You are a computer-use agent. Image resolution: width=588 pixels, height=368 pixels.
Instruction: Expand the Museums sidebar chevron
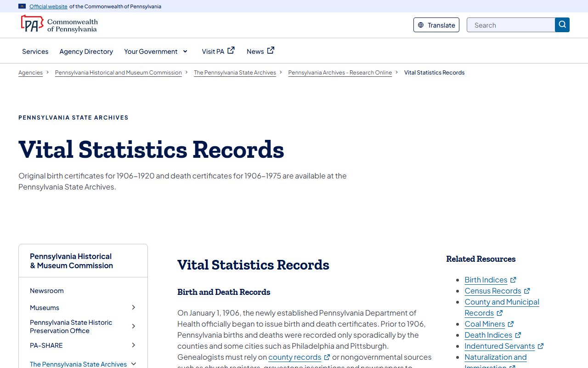pos(134,307)
